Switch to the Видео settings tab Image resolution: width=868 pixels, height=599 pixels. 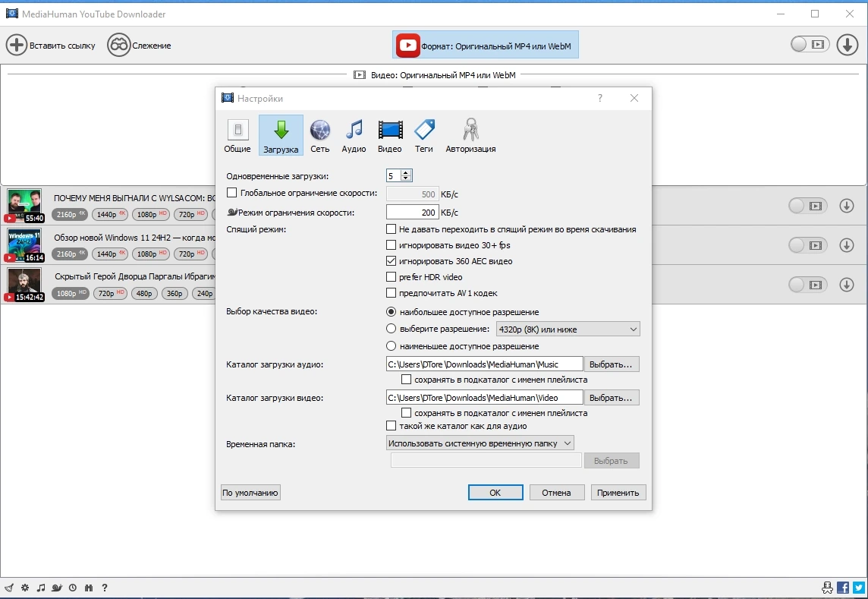tap(390, 136)
